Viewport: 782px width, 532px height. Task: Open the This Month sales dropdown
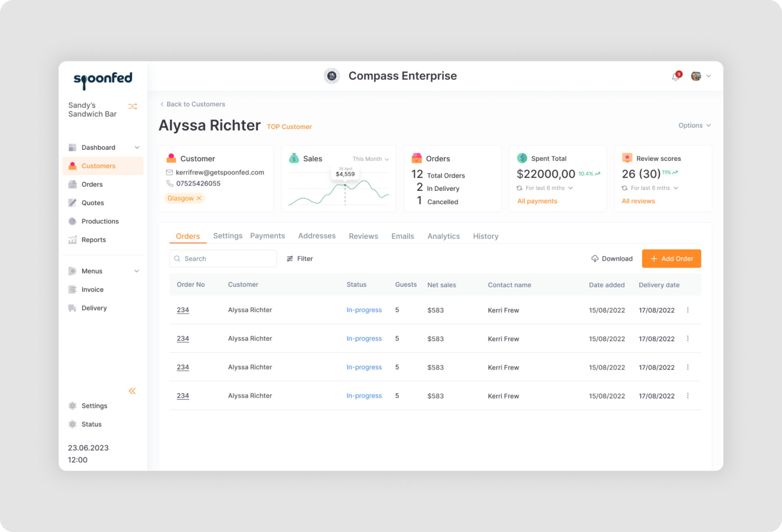point(371,159)
